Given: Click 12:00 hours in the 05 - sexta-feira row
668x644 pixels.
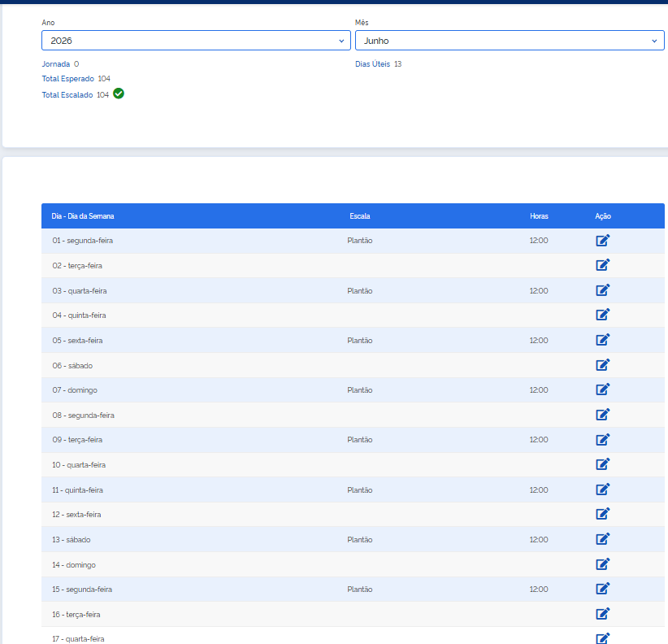Looking at the screenshot, I should pyautogui.click(x=539, y=341).
